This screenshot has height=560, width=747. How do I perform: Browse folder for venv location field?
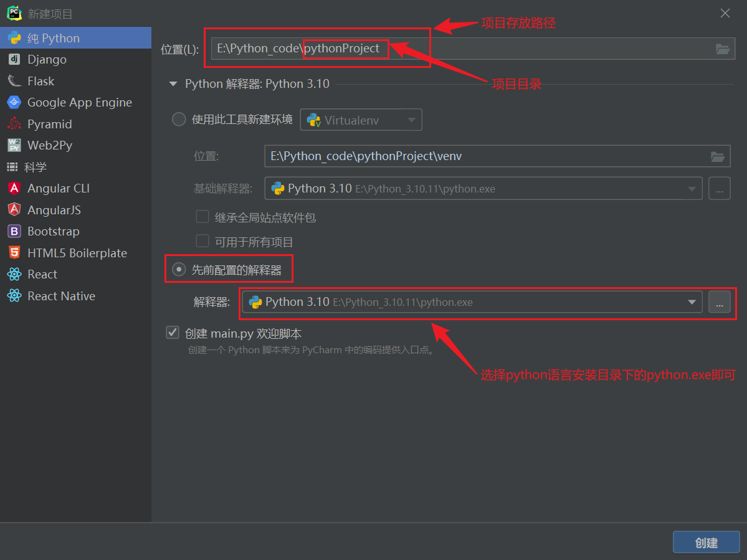718,156
